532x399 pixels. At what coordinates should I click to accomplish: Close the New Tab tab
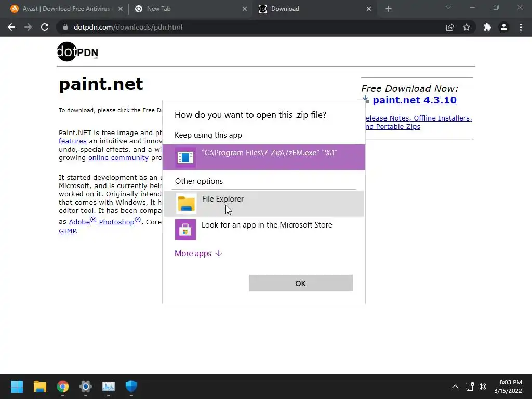tap(245, 9)
